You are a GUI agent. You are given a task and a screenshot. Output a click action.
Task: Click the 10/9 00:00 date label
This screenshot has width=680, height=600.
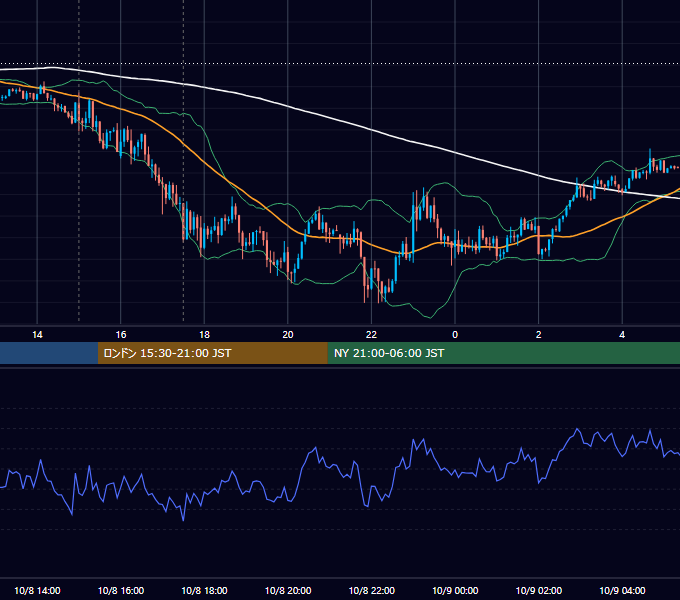455,590
